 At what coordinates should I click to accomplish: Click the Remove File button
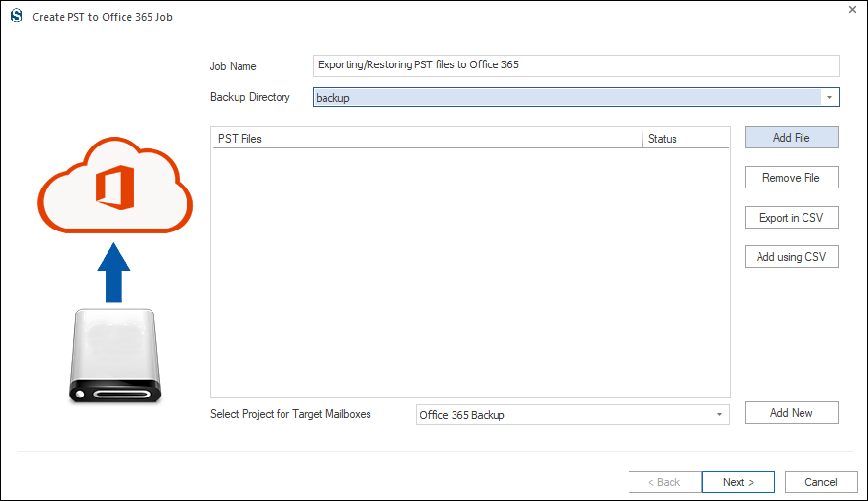coord(791,178)
